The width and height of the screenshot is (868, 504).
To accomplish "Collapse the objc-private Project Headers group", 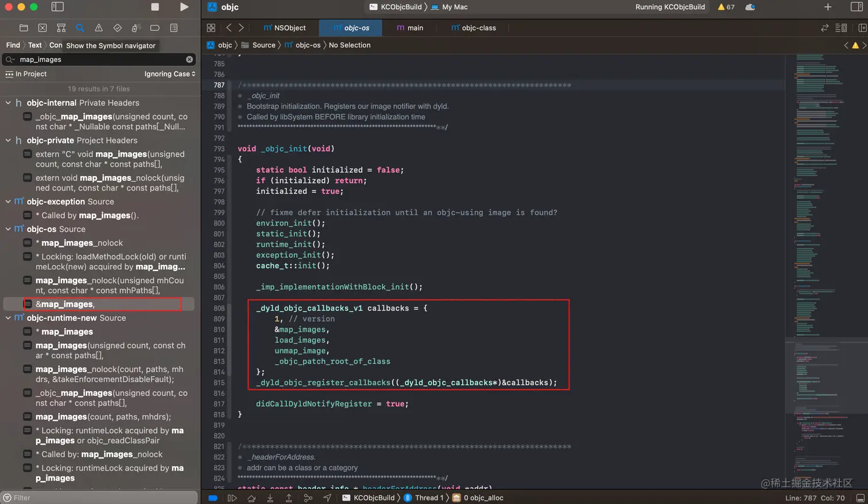I will click(x=8, y=140).
